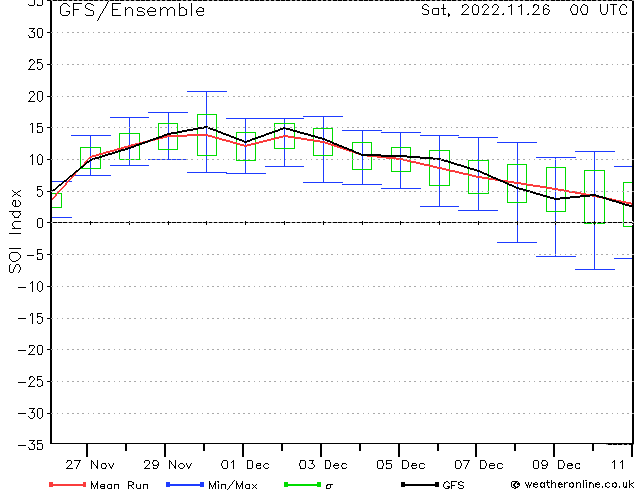634x490 pixels.
Task: Click the y-axis value -30
Action: pyautogui.click(x=31, y=413)
